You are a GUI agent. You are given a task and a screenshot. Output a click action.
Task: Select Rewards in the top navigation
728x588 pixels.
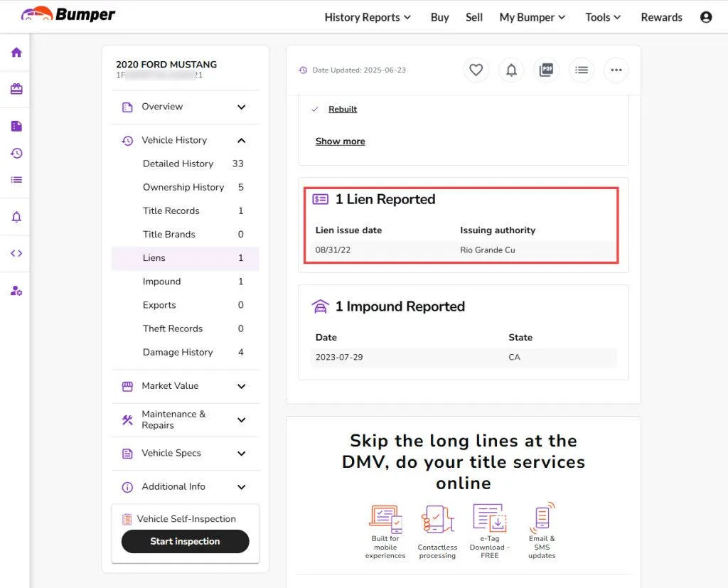click(x=662, y=17)
